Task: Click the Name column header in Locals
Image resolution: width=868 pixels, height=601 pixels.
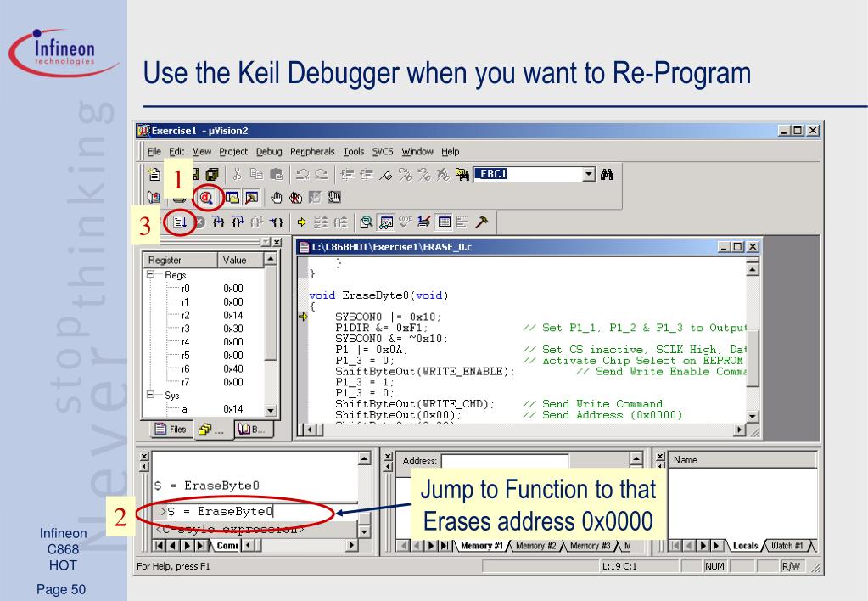Action: 742,460
